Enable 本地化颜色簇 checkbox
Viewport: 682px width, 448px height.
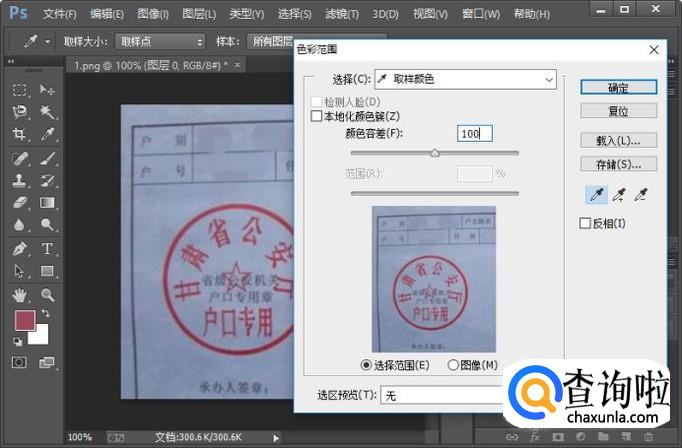pyautogui.click(x=317, y=116)
